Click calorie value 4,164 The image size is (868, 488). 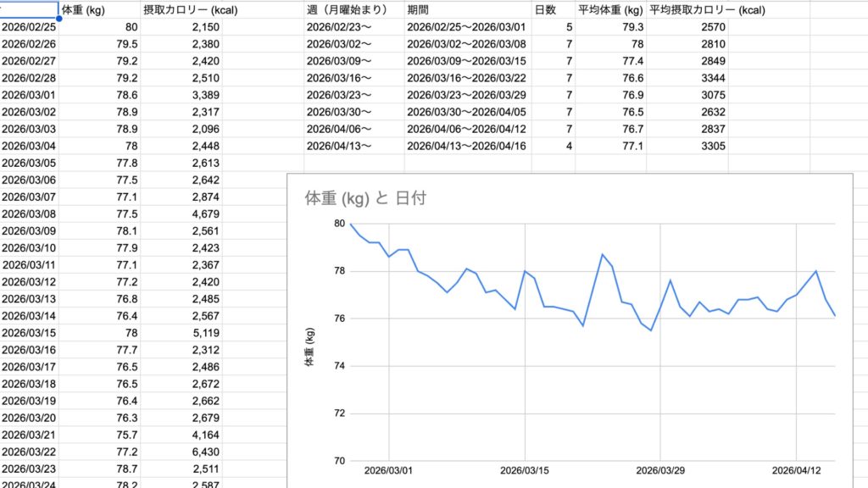(181, 435)
